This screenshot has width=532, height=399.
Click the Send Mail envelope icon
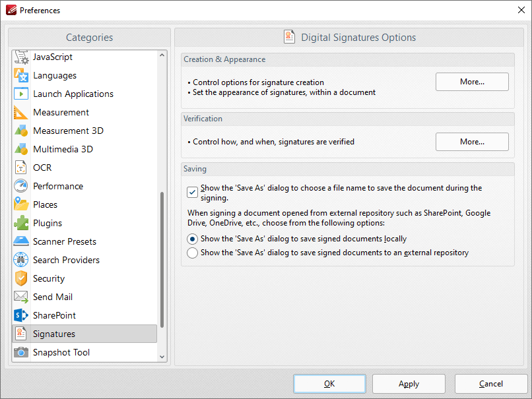21,297
